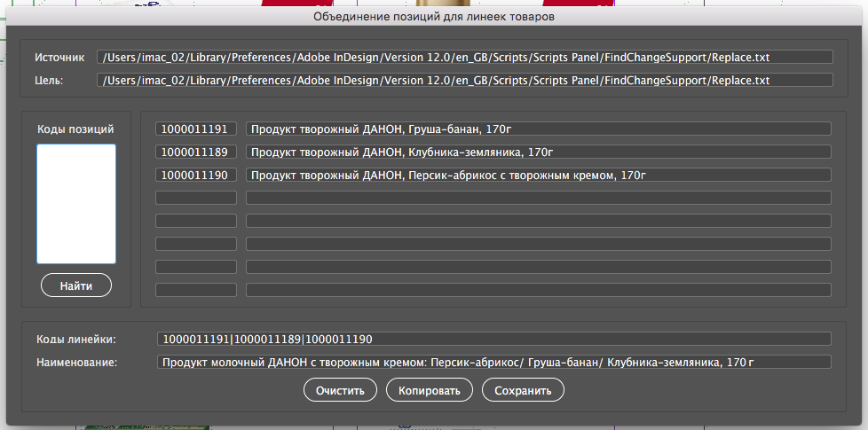Click the Коды линейки label
The width and height of the screenshot is (868, 430).
point(76,340)
